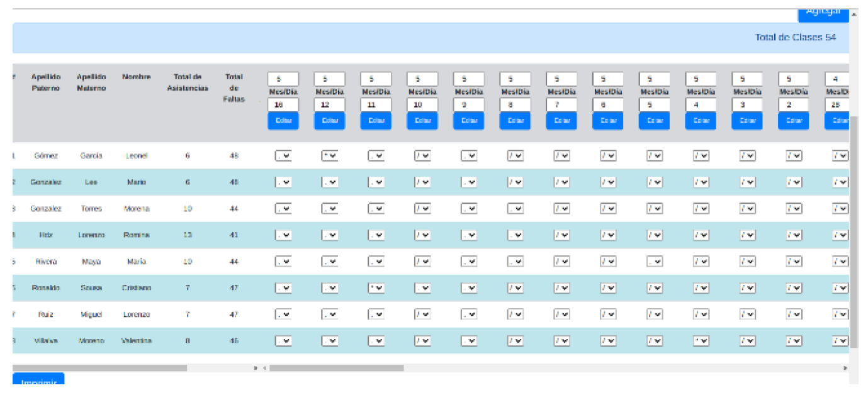The image size is (868, 400).
Task: Click Editar button for day 2 column
Action: click(794, 121)
